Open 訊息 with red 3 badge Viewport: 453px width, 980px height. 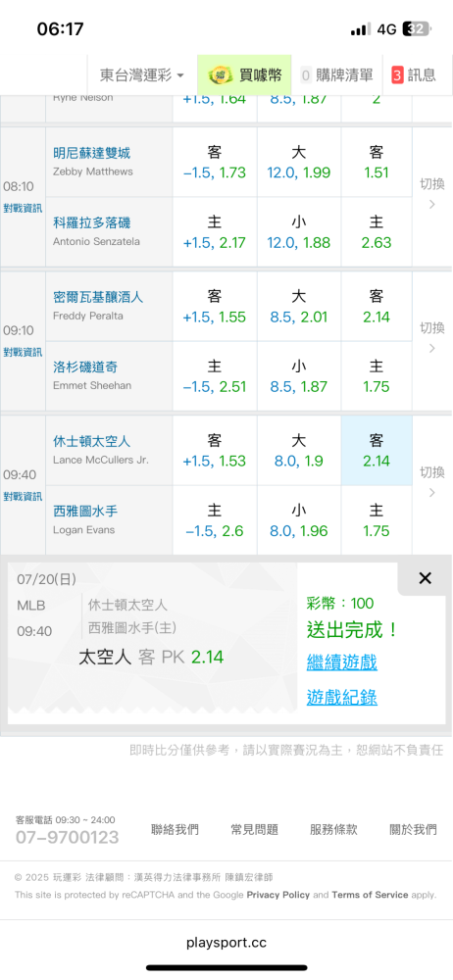point(414,75)
